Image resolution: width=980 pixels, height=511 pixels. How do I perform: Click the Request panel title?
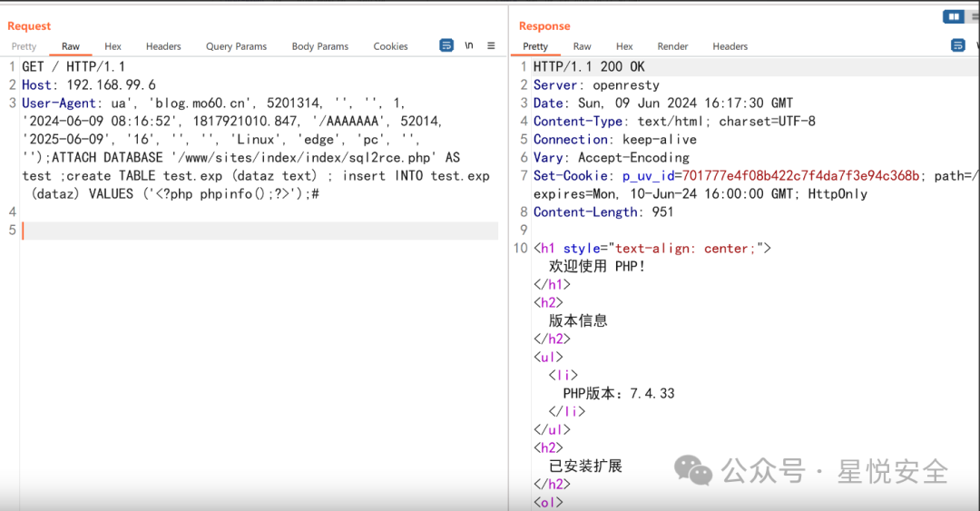coord(29,25)
